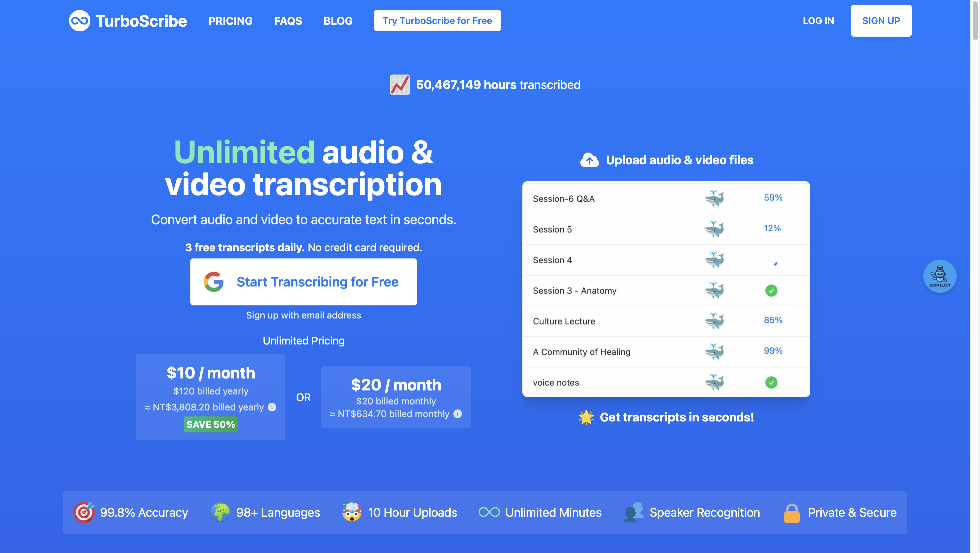Click the whale icon in voice notes row

pyautogui.click(x=714, y=382)
